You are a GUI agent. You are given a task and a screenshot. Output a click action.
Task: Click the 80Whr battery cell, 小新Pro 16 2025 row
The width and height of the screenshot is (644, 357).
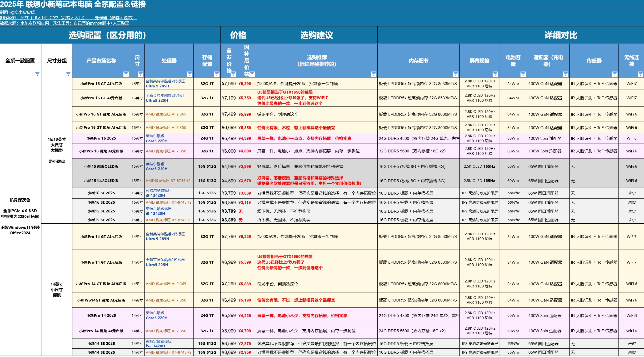513,138
